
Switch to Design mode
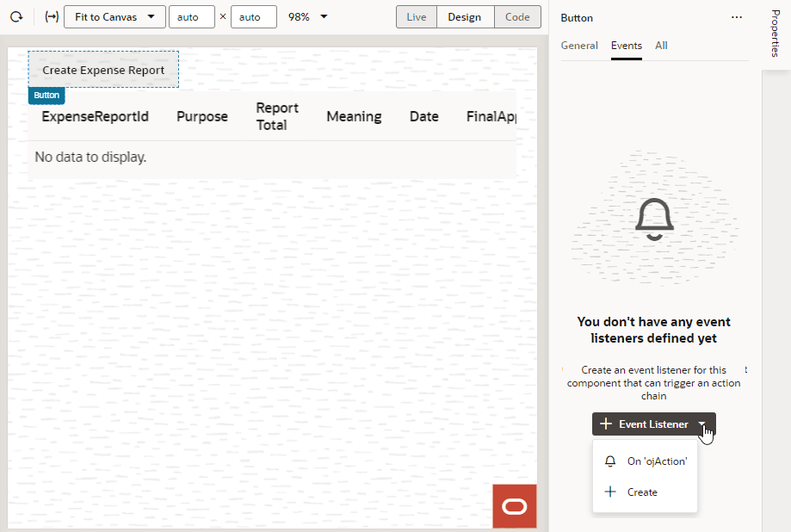coord(464,17)
